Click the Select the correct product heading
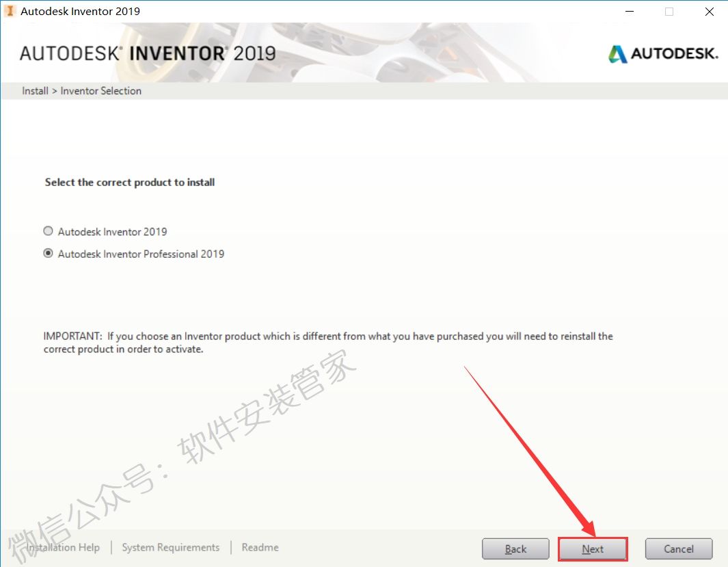This screenshot has height=567, width=728. tap(129, 183)
